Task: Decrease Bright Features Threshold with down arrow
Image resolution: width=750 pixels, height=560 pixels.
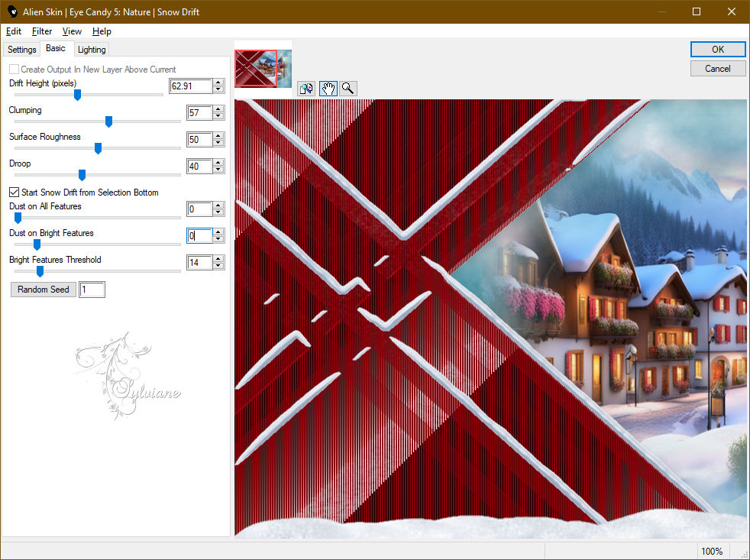Action: (218, 266)
